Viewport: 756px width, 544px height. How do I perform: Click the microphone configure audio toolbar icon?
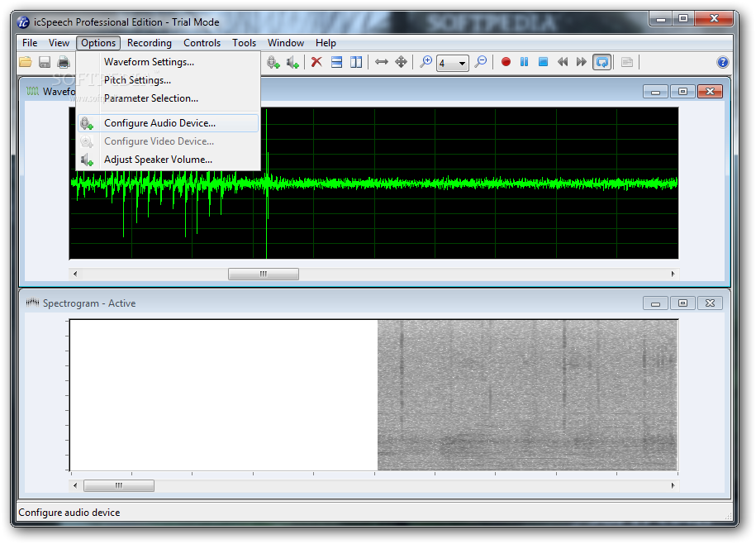tap(273, 62)
